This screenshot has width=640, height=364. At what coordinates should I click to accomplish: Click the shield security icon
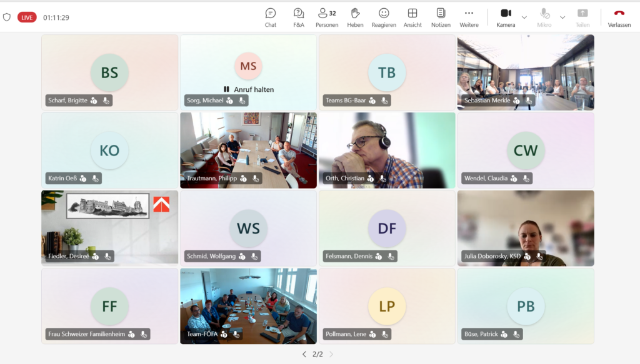point(6,17)
